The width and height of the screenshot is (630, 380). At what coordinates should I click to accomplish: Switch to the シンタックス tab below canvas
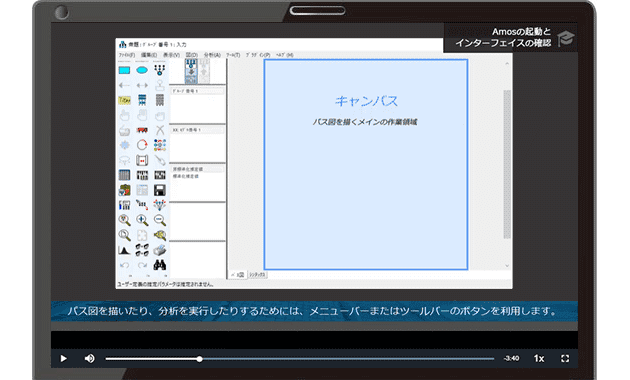point(257,275)
